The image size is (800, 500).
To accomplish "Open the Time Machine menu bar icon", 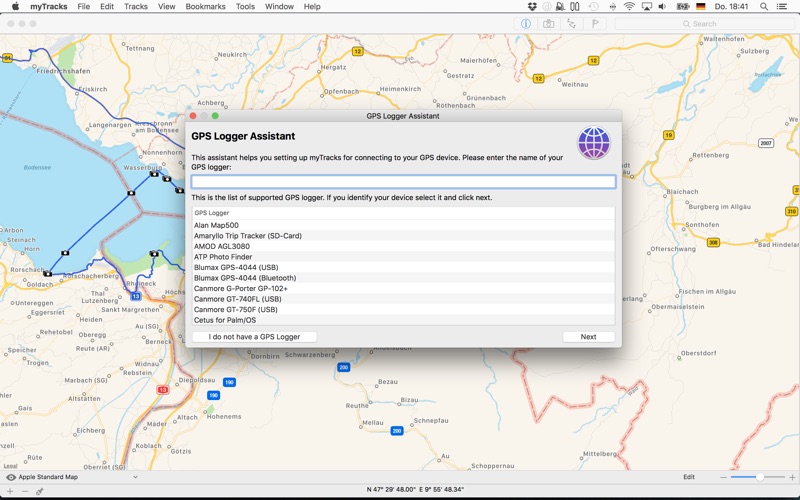I will (593, 7).
